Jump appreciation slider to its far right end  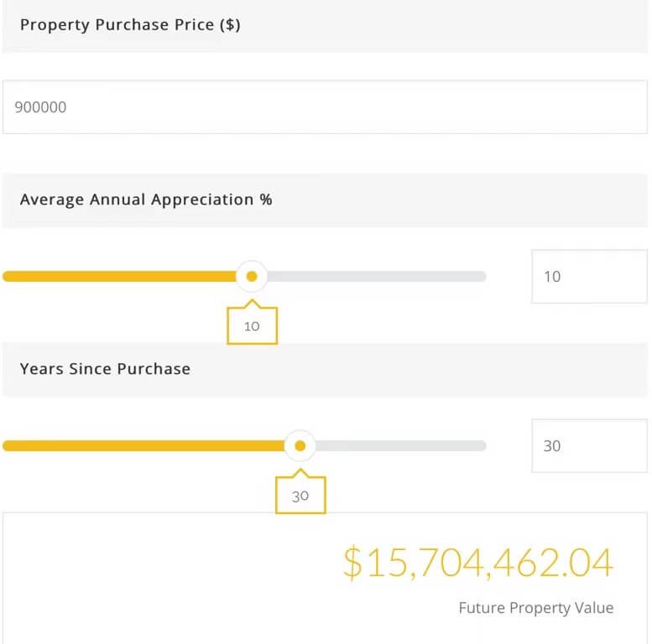click(482, 277)
